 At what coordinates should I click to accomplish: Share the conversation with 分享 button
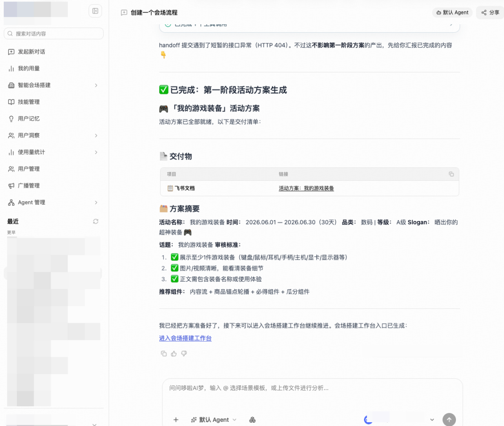[490, 13]
